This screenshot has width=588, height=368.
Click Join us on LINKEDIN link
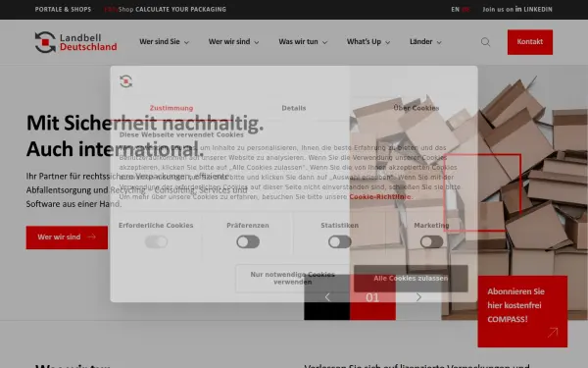[517, 10]
